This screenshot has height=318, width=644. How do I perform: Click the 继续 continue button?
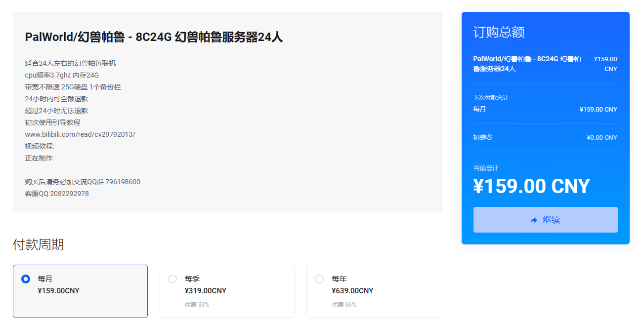click(545, 220)
